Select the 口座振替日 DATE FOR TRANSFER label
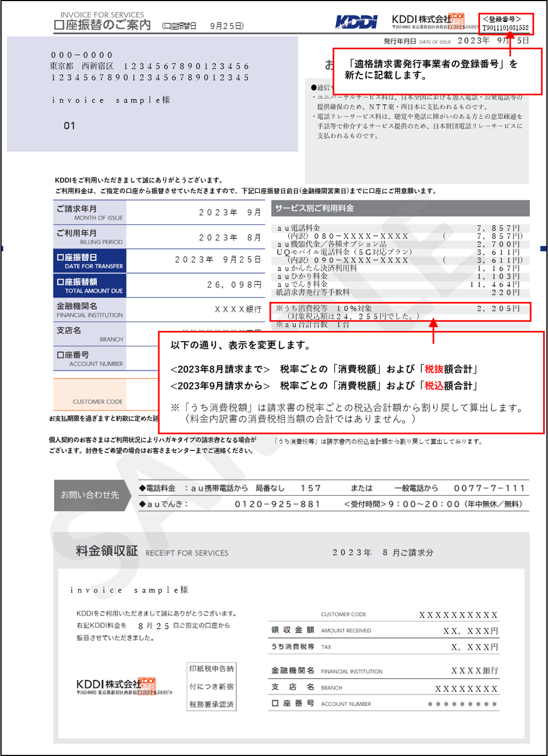The image size is (548, 756). 90,261
